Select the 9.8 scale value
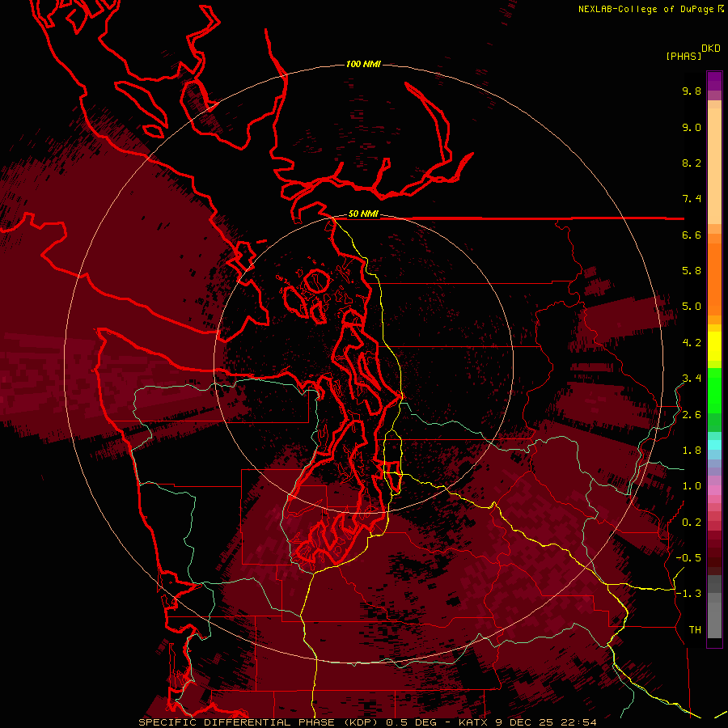 692,91
